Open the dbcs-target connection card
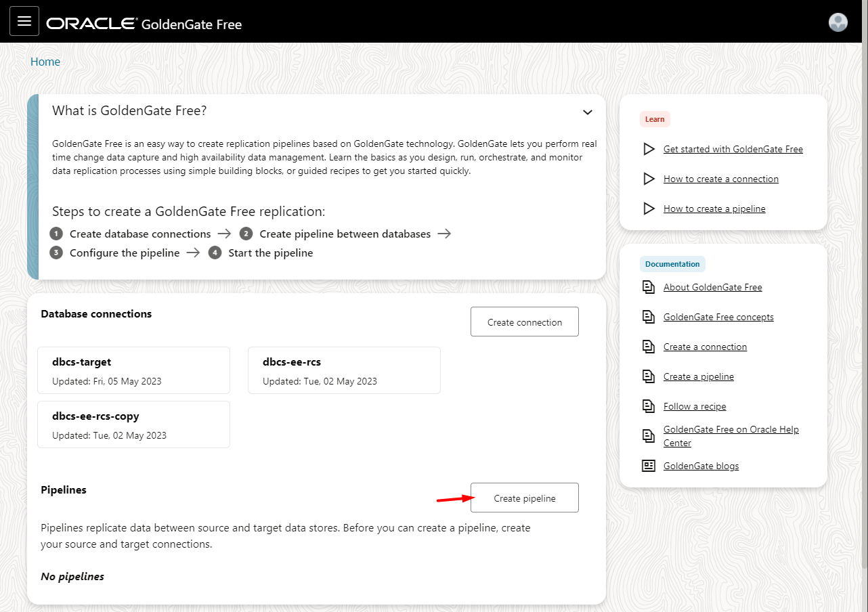This screenshot has width=868, height=612. click(x=133, y=370)
